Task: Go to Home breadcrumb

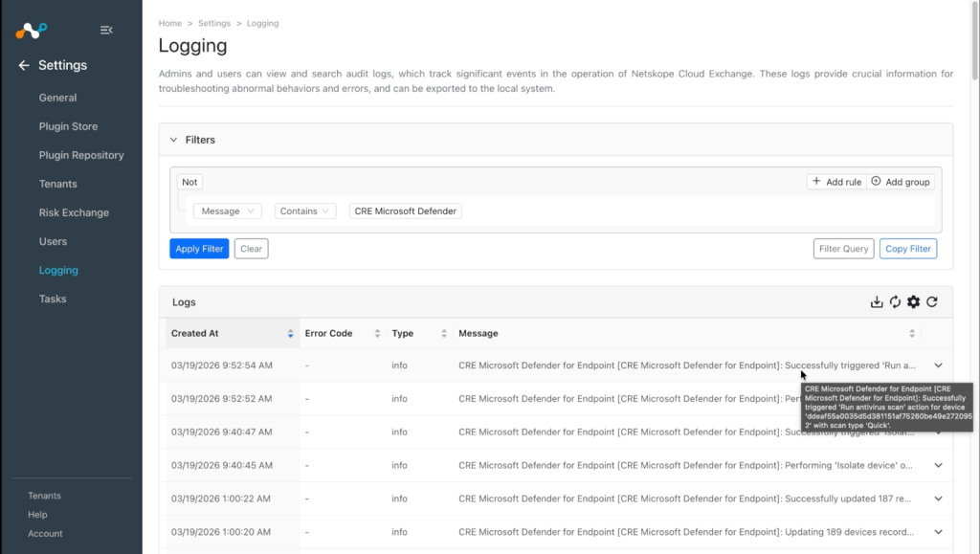Action: coord(170,23)
